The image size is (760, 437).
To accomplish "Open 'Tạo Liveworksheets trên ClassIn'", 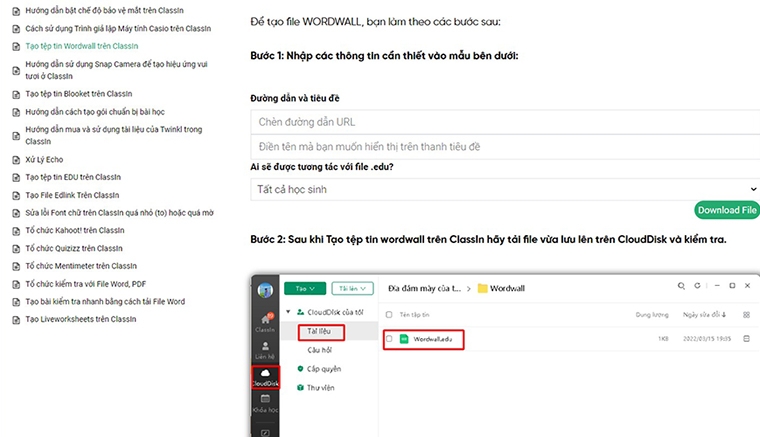I will tap(80, 319).
